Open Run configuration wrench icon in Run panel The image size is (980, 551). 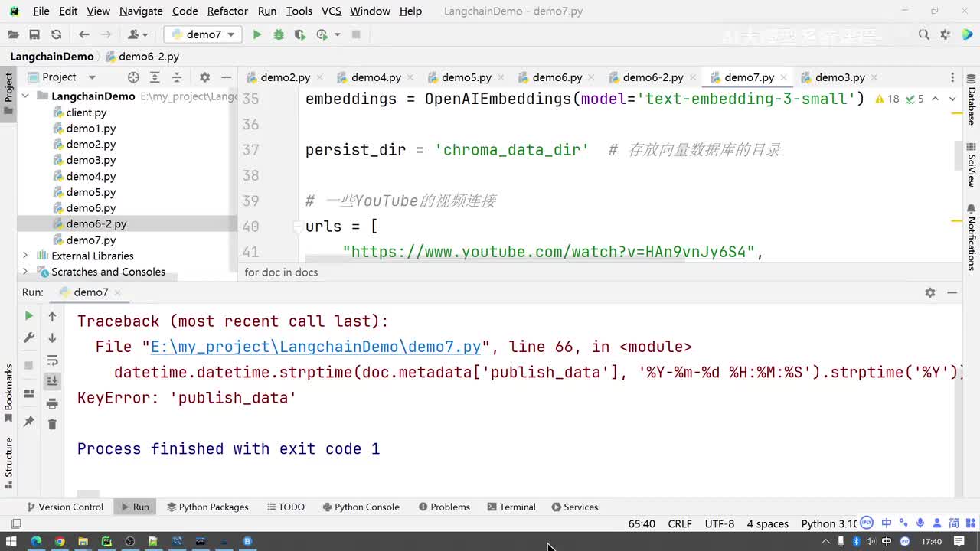click(29, 337)
